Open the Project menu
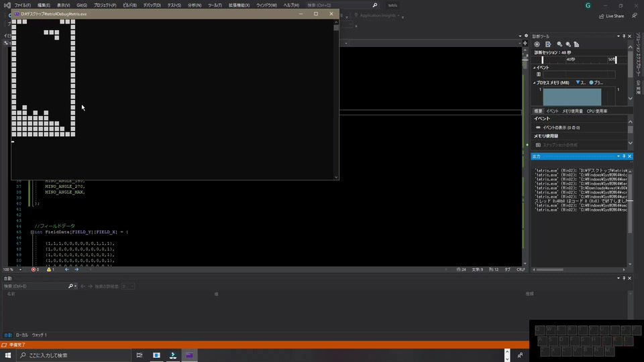This screenshot has width=644, height=362. (105, 5)
